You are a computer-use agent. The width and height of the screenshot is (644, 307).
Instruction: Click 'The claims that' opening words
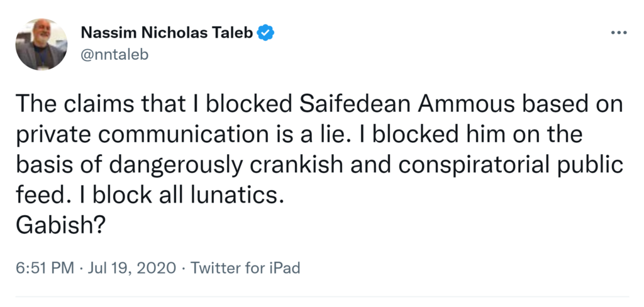[x=85, y=104]
